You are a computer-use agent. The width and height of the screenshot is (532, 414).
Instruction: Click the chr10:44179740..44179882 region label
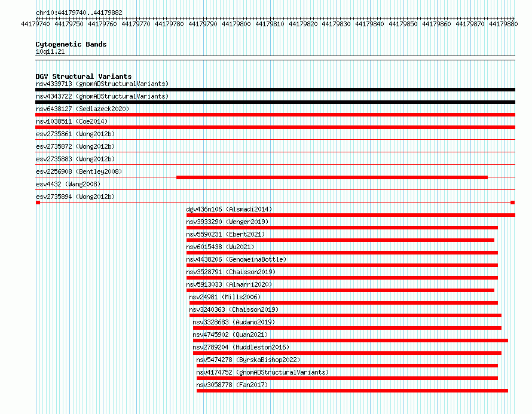(x=79, y=13)
